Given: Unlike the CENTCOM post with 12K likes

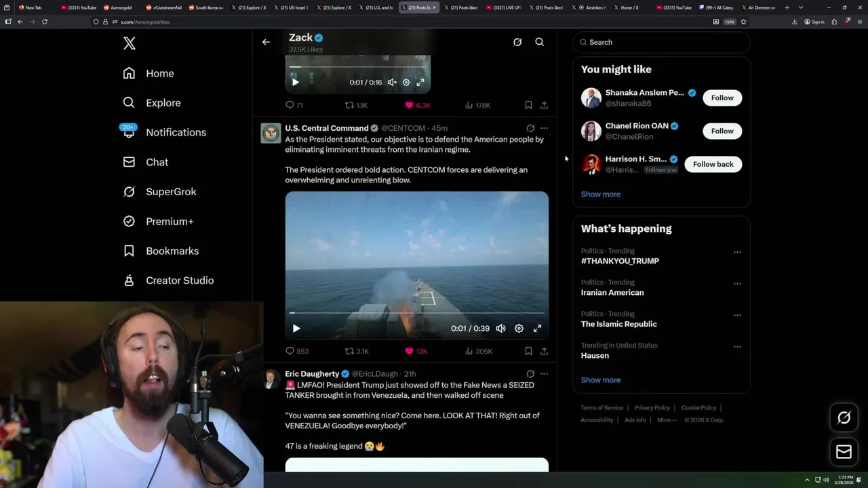Looking at the screenshot, I should point(416,351).
